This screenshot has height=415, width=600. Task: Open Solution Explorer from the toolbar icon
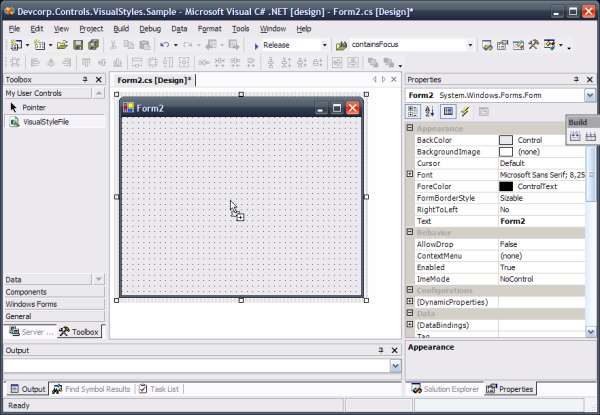[487, 45]
